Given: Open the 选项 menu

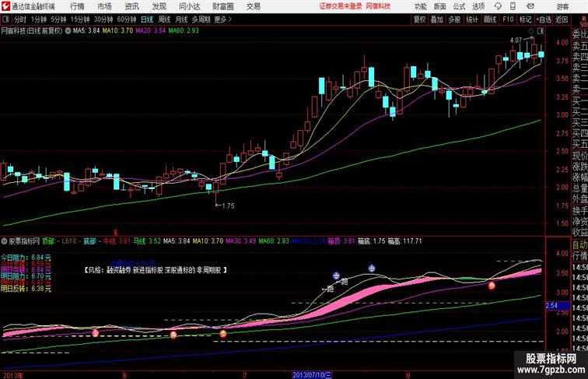Looking at the screenshot, I should click(478, 6).
